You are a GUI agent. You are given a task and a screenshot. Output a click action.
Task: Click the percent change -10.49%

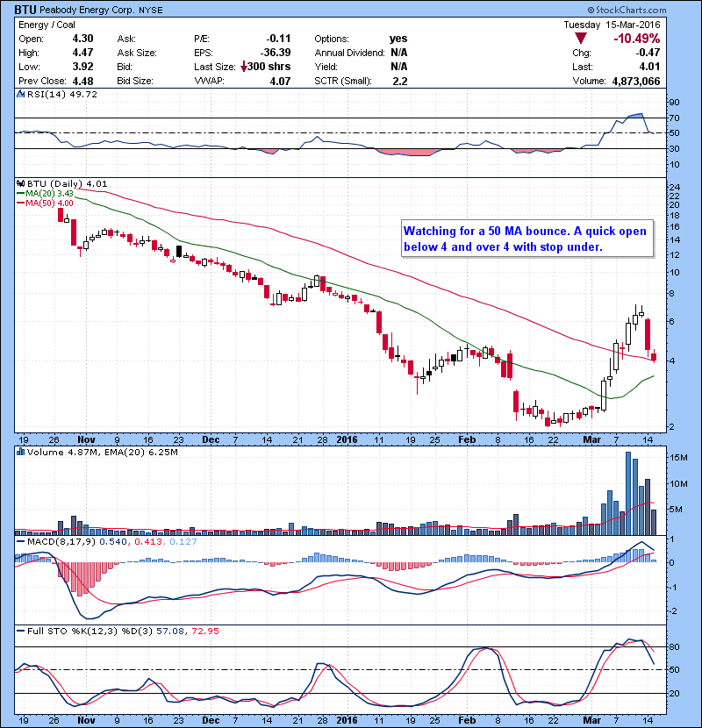pos(636,39)
